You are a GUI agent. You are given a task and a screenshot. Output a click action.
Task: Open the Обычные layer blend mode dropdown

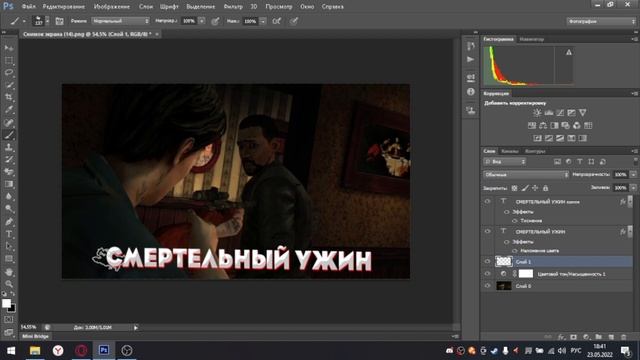point(526,175)
